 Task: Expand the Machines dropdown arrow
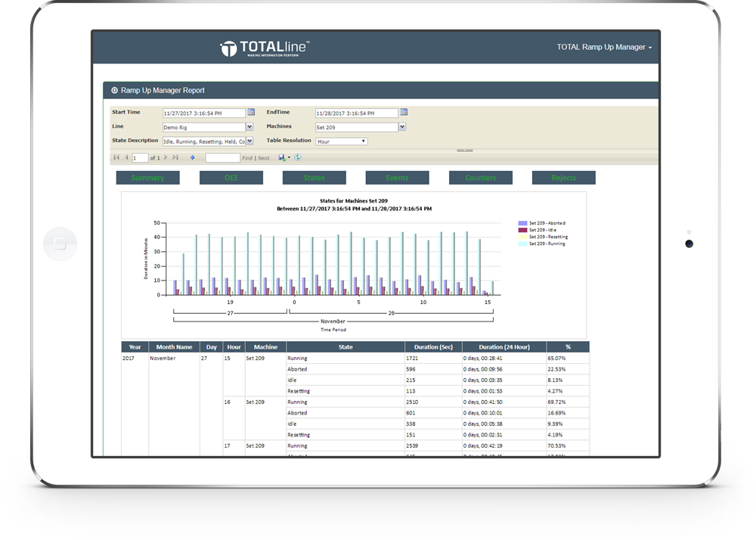click(x=402, y=127)
